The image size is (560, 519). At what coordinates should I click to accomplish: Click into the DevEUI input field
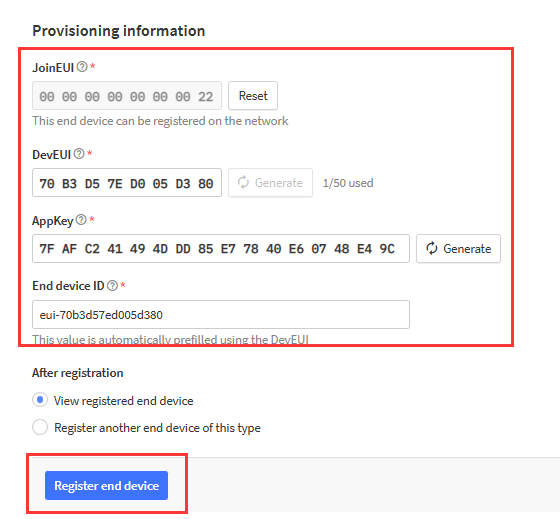pos(127,183)
